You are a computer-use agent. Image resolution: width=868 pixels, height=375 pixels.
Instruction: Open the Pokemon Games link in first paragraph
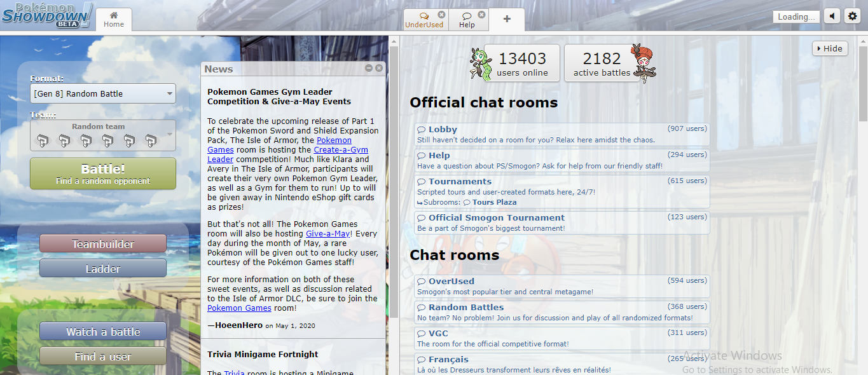coord(279,145)
